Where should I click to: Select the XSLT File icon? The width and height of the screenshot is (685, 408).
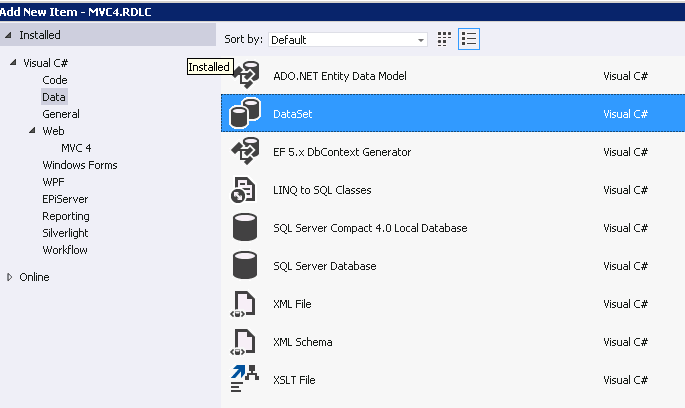click(245, 379)
